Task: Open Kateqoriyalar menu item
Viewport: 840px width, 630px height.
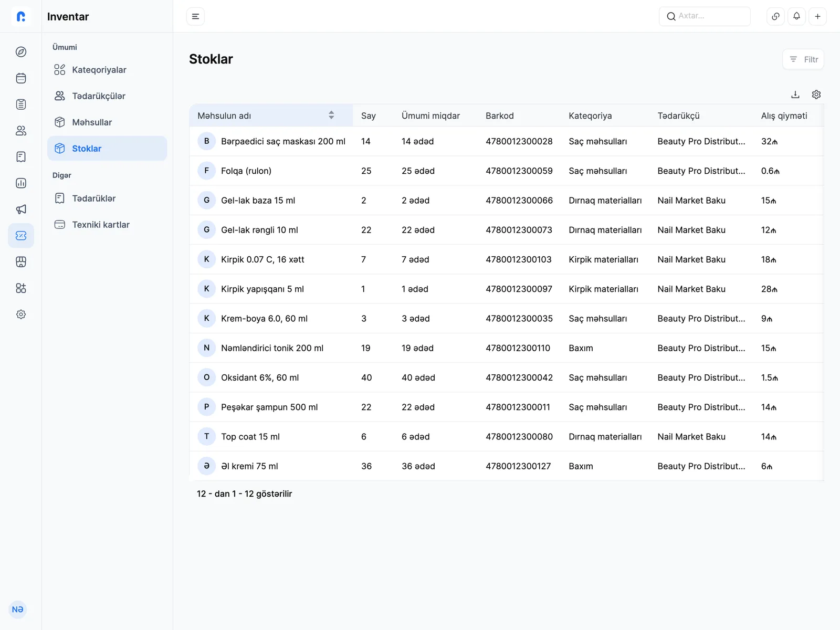Action: tap(107, 70)
